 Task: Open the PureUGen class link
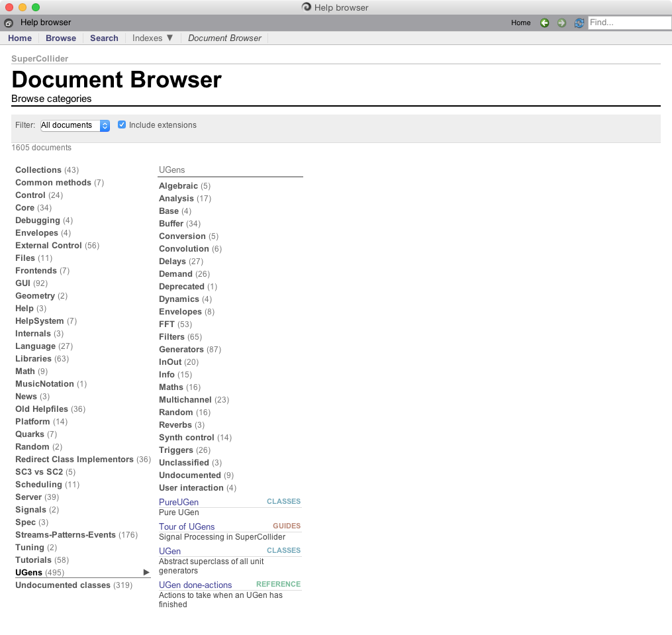click(x=179, y=502)
